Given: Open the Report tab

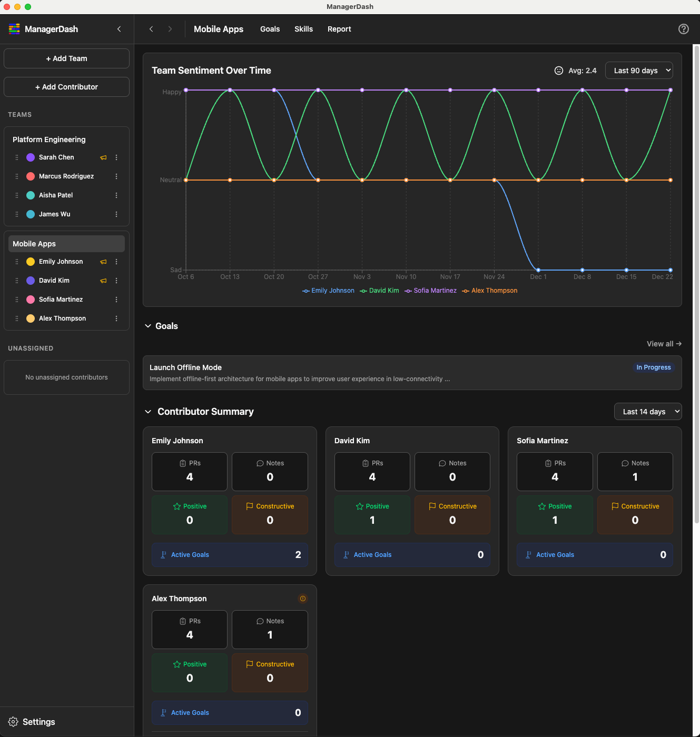Looking at the screenshot, I should point(339,29).
